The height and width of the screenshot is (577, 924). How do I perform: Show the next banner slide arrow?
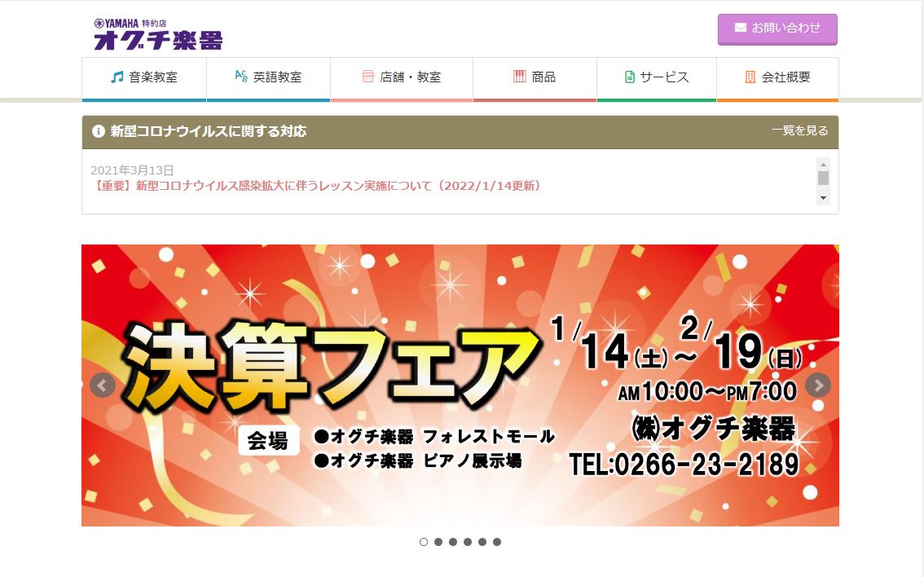[x=818, y=385]
